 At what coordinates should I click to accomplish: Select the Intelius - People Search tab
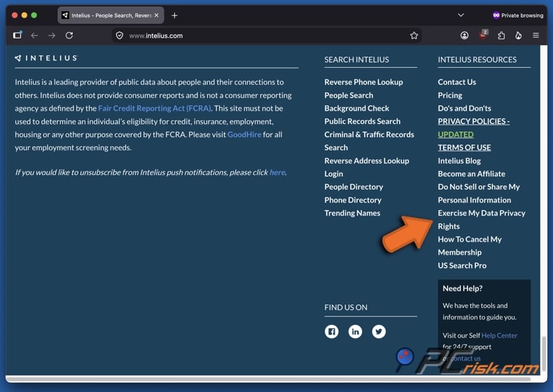point(111,15)
